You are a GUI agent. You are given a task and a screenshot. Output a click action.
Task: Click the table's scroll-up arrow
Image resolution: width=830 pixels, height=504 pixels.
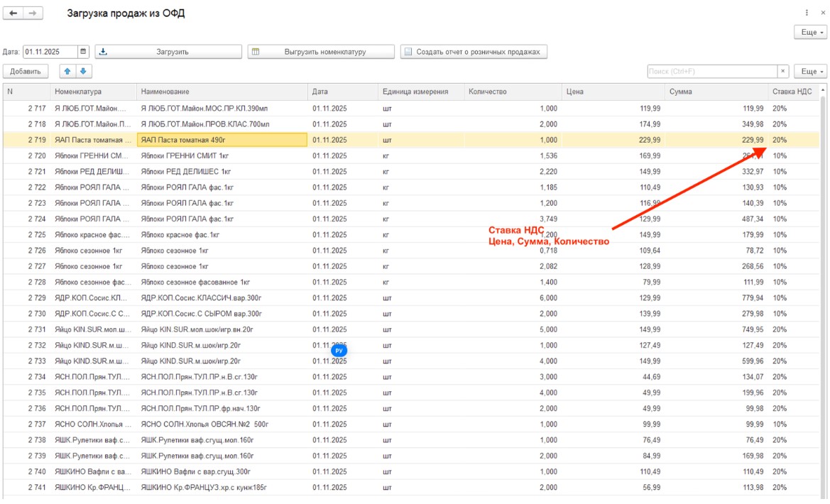(x=823, y=91)
